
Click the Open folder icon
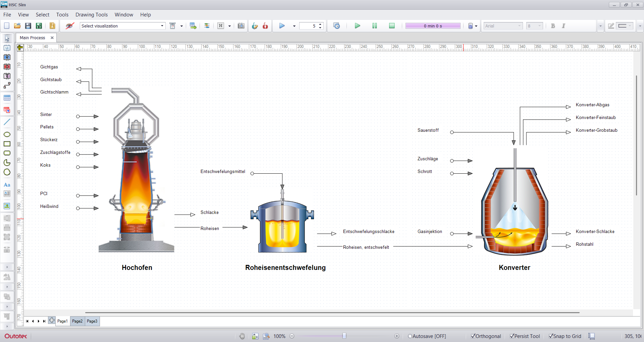point(17,26)
